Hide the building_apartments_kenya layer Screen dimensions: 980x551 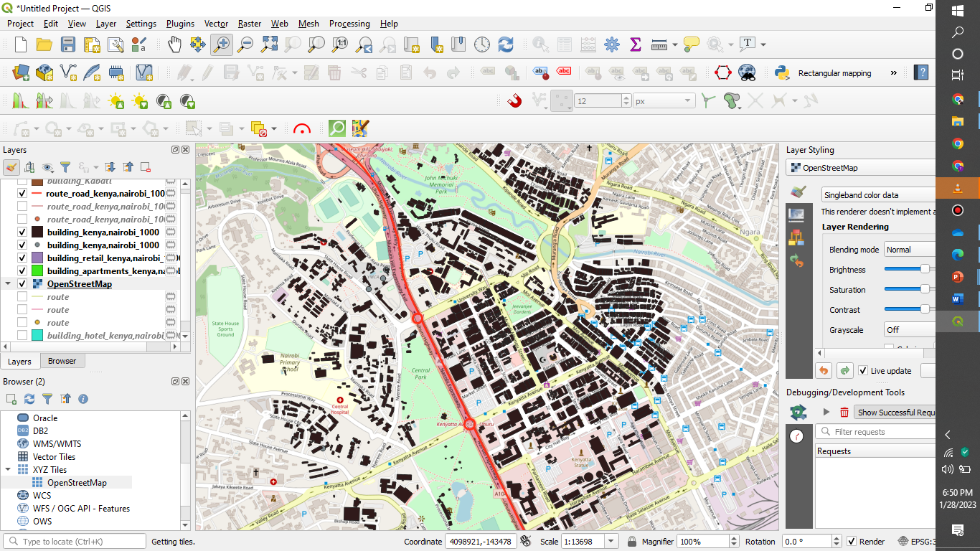22,270
